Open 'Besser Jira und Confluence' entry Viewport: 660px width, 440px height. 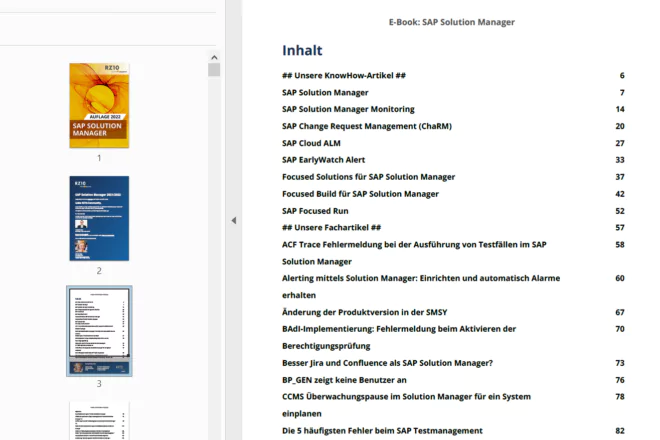pyautogui.click(x=387, y=363)
